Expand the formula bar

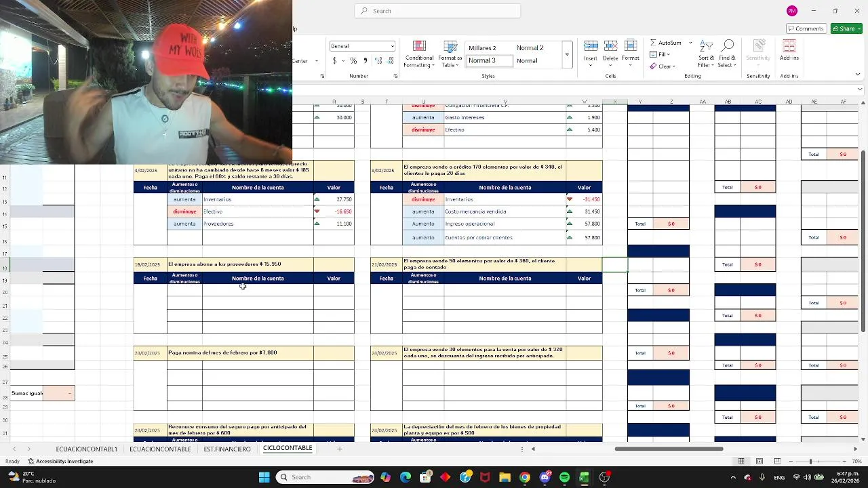click(860, 89)
